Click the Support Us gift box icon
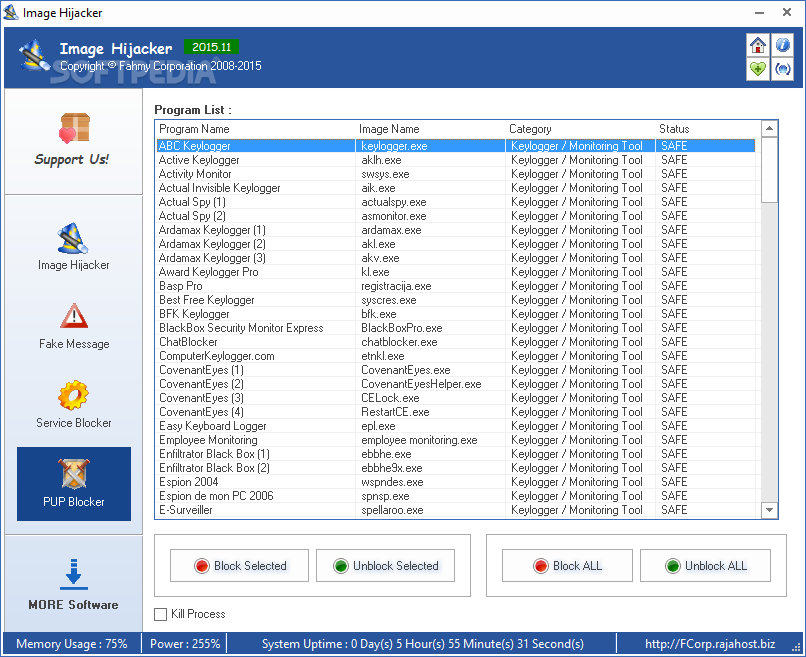The image size is (806, 657). [x=74, y=127]
